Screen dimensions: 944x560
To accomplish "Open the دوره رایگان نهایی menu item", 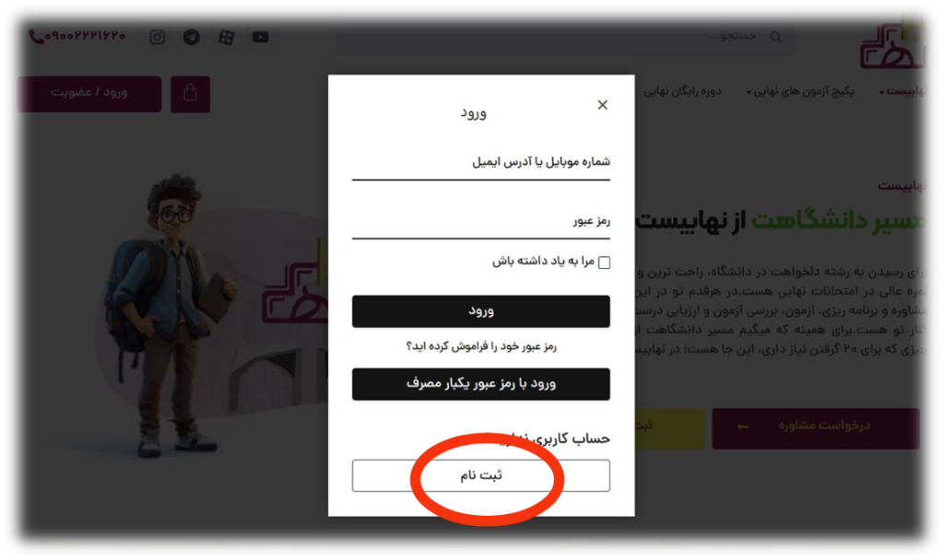I will [x=683, y=91].
